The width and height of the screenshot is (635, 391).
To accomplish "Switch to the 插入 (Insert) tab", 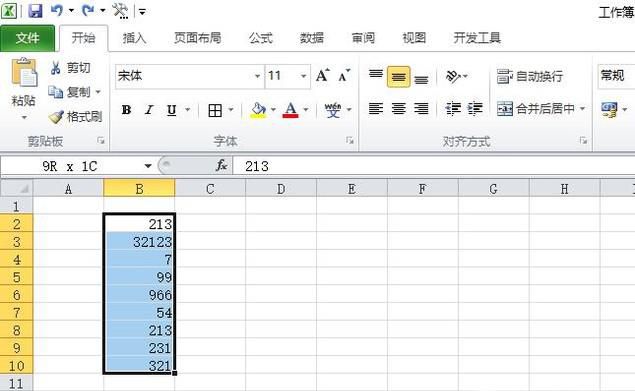I will [x=134, y=38].
